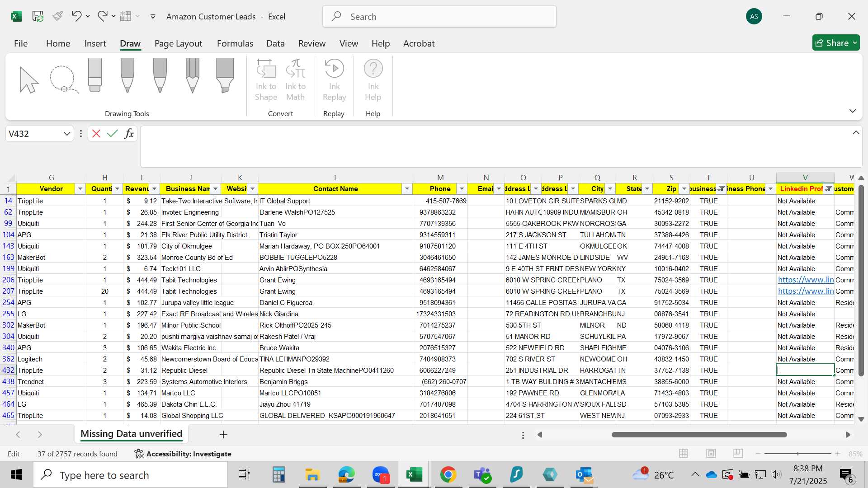This screenshot has height=488, width=868.
Task: Click the Search box in title bar
Action: point(439,17)
